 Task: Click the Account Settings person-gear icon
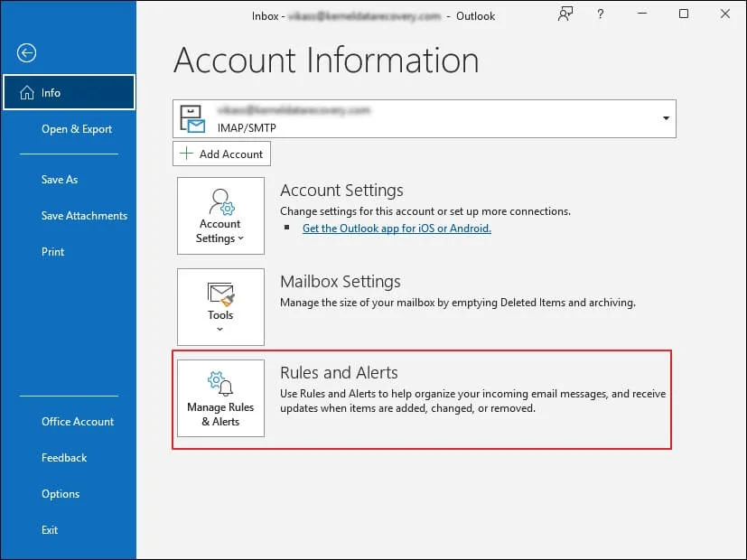[x=221, y=202]
